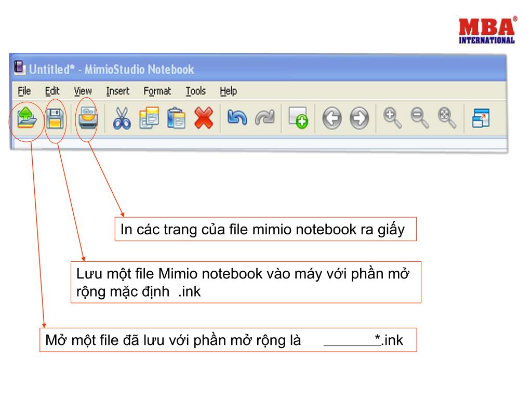This screenshot has width=532, height=399.
Task: Click the 'Untitled* - MimioStudio Notebook' title text
Action: (x=111, y=70)
